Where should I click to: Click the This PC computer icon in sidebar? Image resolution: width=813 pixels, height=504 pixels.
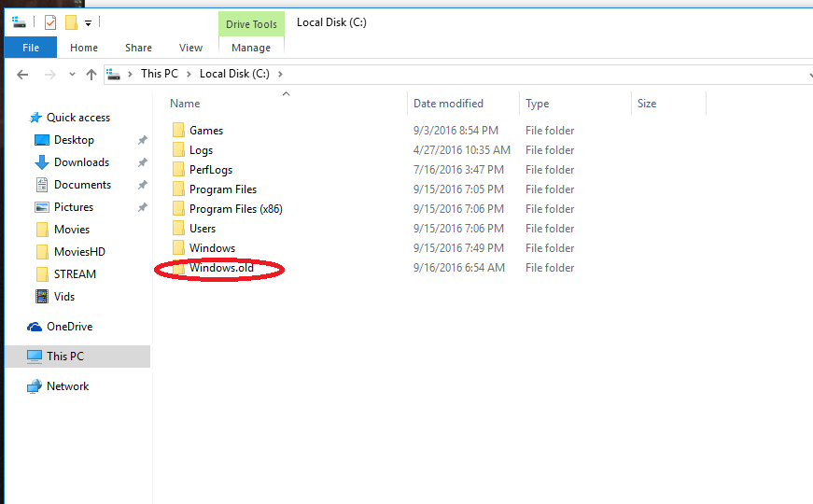[35, 357]
